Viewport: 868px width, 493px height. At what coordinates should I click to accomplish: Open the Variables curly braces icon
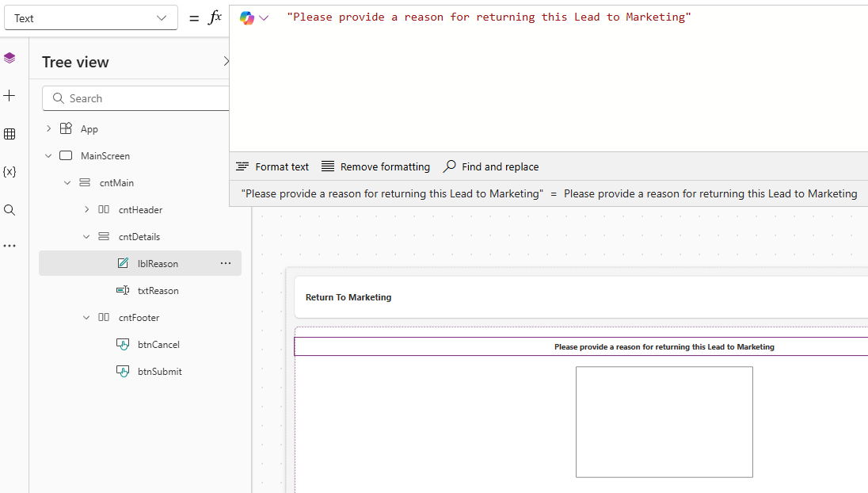[10, 172]
